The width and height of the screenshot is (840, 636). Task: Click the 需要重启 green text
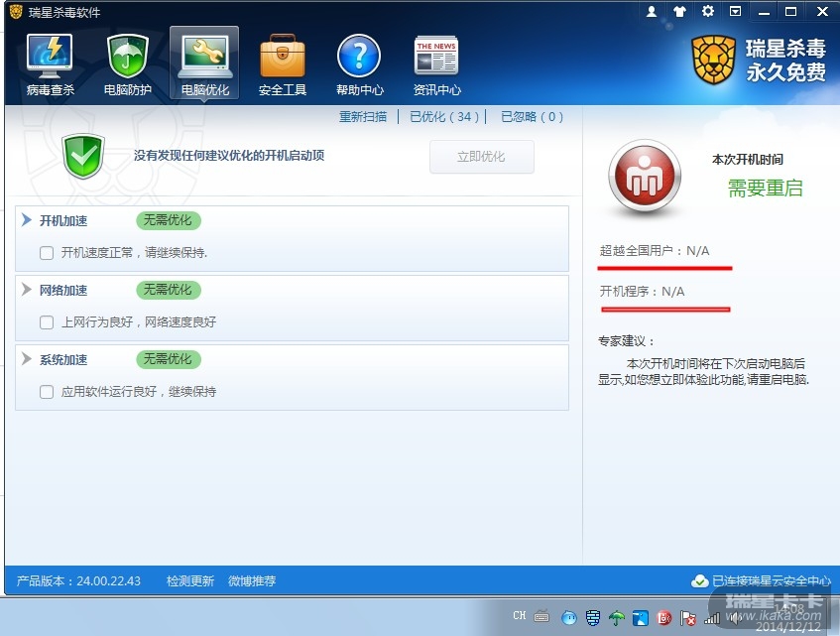pos(765,189)
